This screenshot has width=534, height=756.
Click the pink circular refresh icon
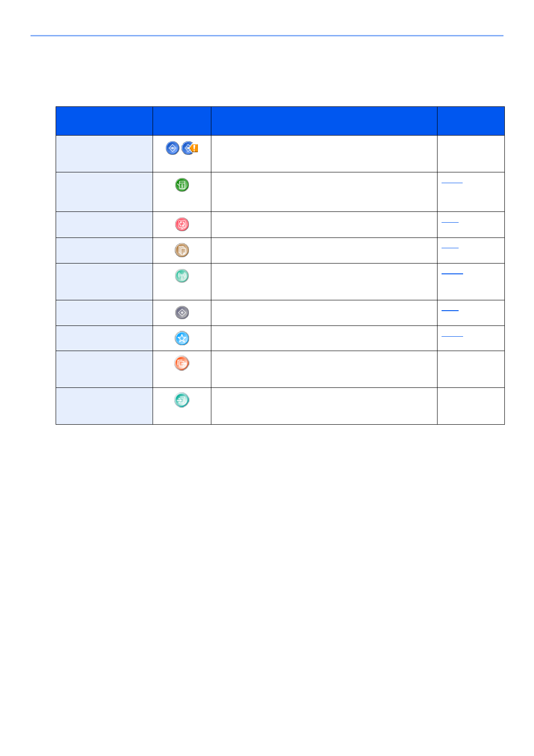pos(182,224)
